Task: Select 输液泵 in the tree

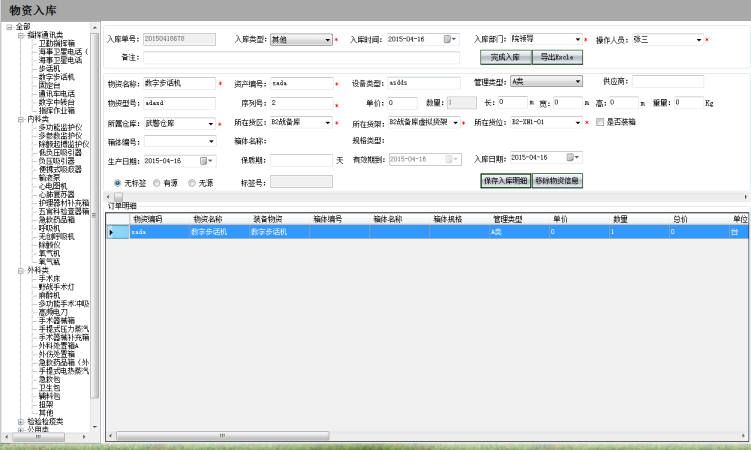Action: (x=49, y=178)
